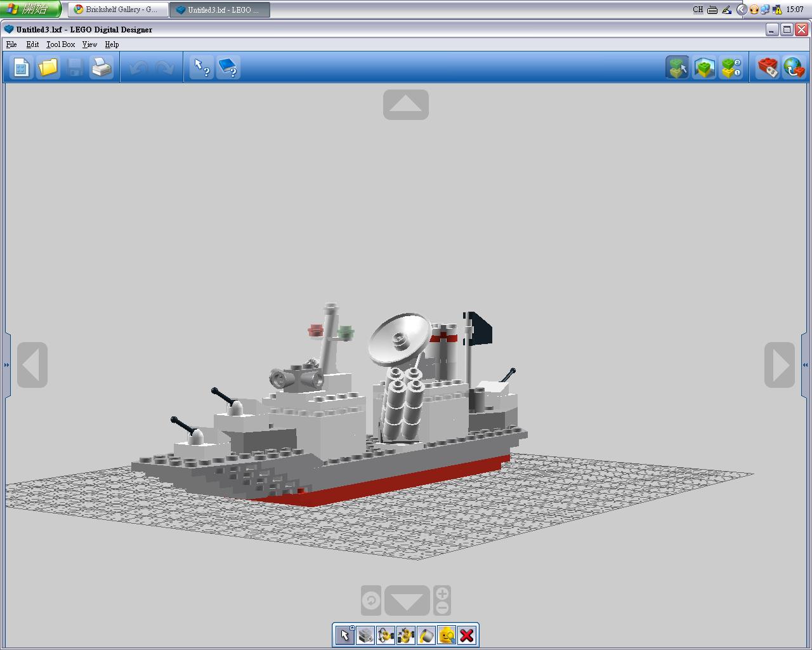Click the ship model's radar dish
The width and height of the screenshot is (812, 650).
tap(400, 338)
